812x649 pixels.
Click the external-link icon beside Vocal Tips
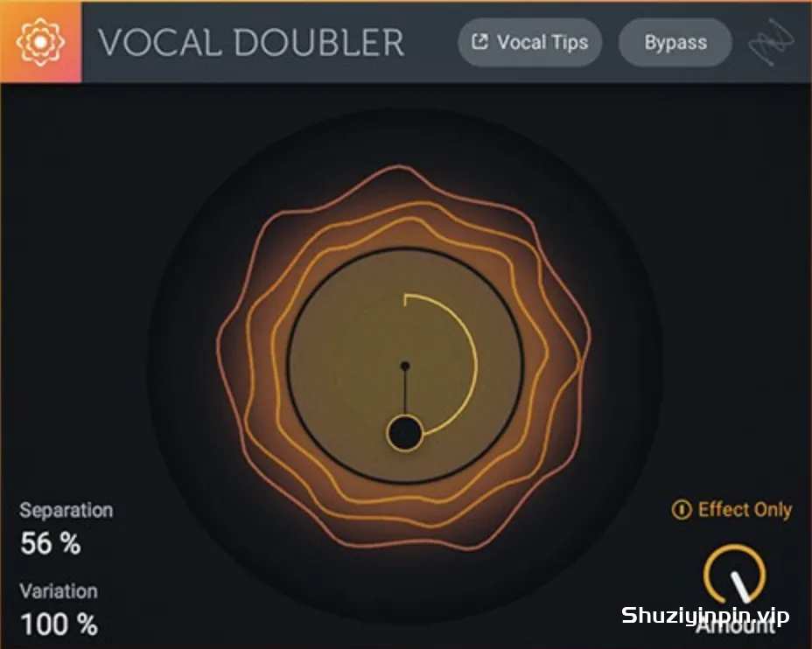point(480,41)
